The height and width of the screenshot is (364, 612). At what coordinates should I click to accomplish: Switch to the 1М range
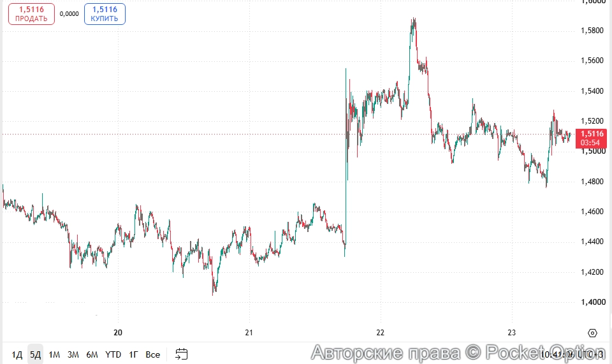[54, 354]
